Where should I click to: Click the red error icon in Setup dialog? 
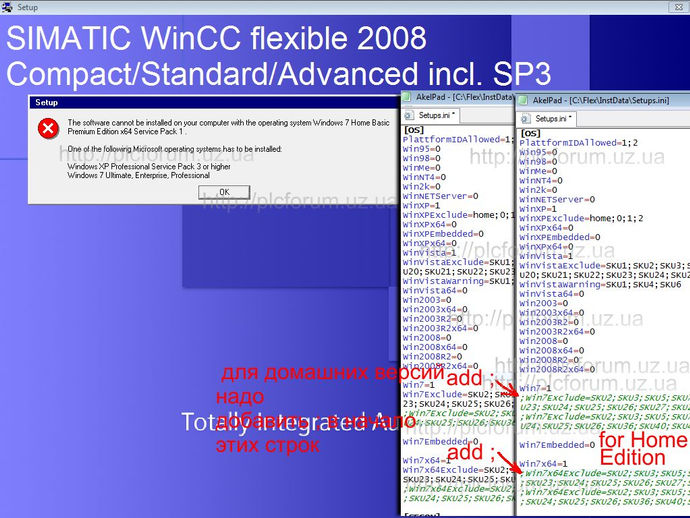(x=48, y=129)
